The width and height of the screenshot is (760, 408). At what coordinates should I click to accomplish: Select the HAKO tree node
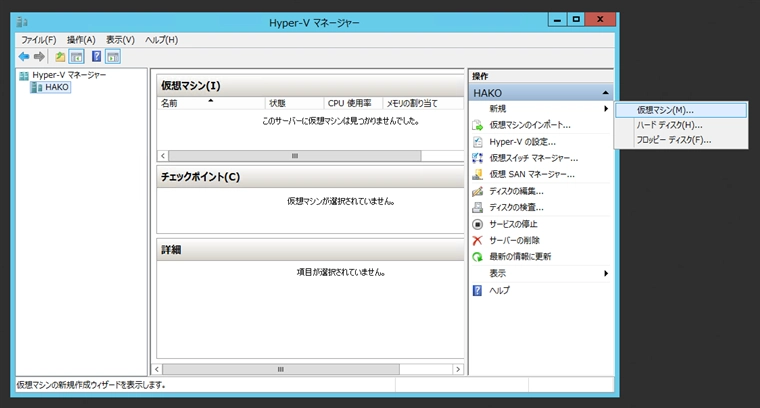(x=57, y=87)
